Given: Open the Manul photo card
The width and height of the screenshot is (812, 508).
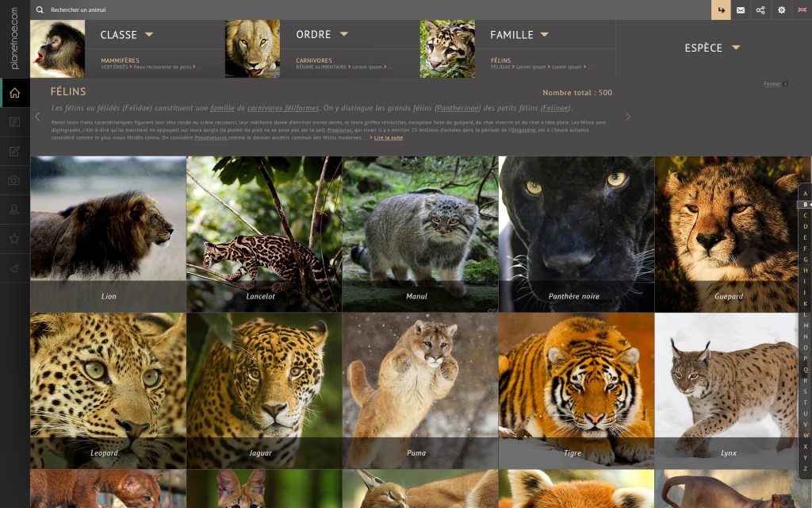Looking at the screenshot, I should tap(420, 234).
